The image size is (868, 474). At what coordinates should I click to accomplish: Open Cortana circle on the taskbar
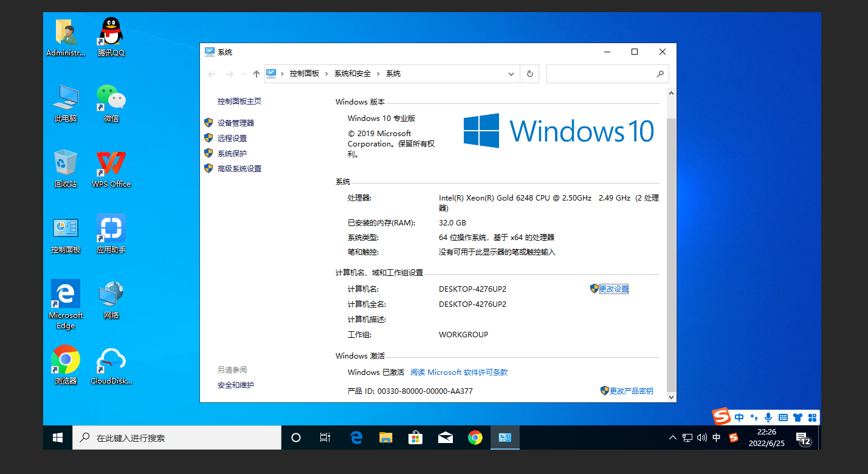click(x=296, y=438)
